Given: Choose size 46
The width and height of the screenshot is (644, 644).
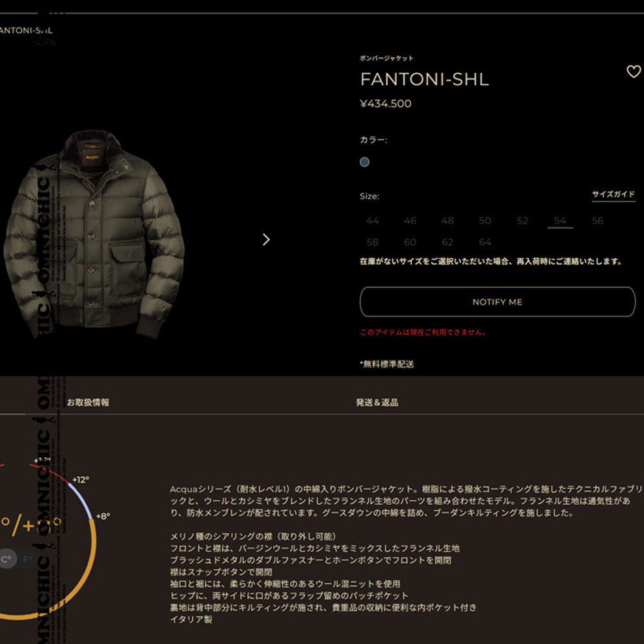Looking at the screenshot, I should [x=410, y=221].
